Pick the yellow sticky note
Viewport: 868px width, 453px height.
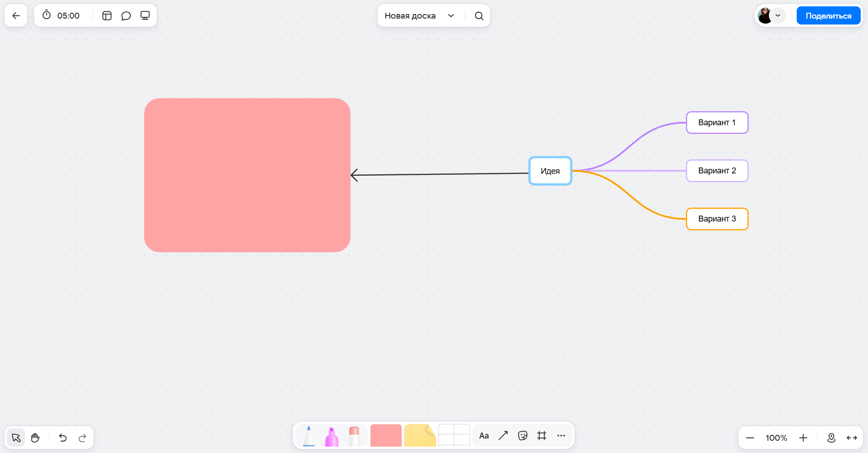420,435
